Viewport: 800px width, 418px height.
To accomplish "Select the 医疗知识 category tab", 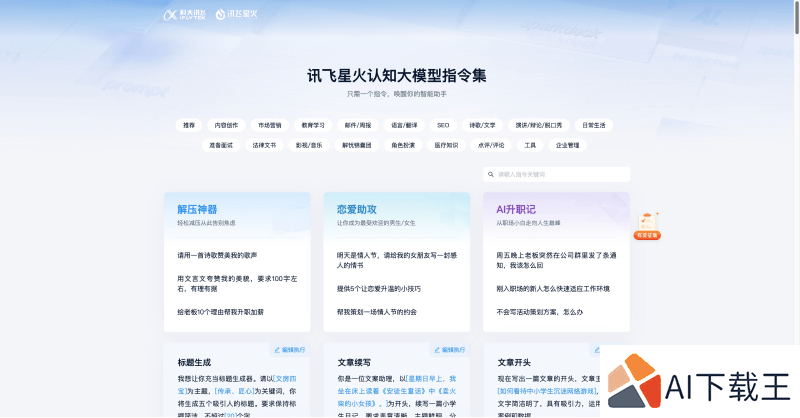I will click(x=446, y=145).
